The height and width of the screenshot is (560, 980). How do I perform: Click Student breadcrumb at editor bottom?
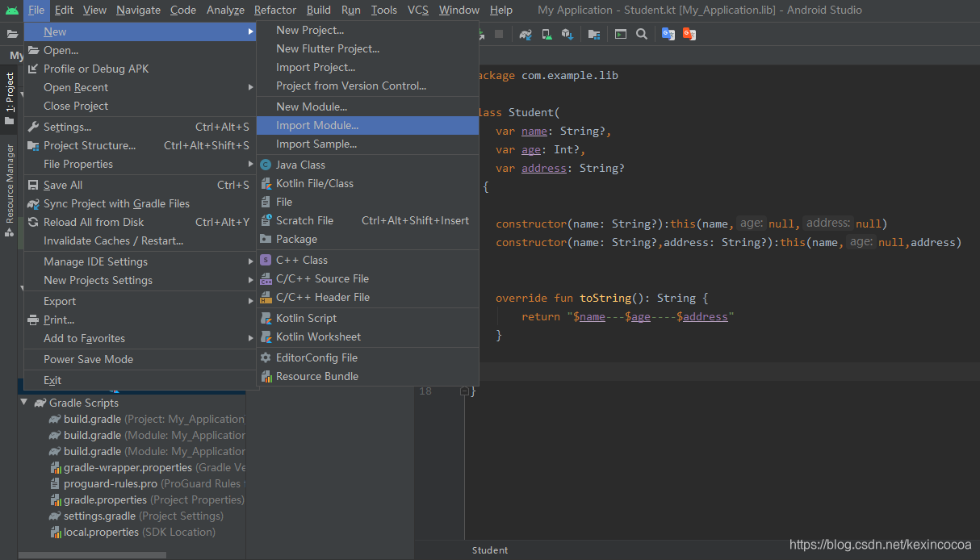point(490,550)
